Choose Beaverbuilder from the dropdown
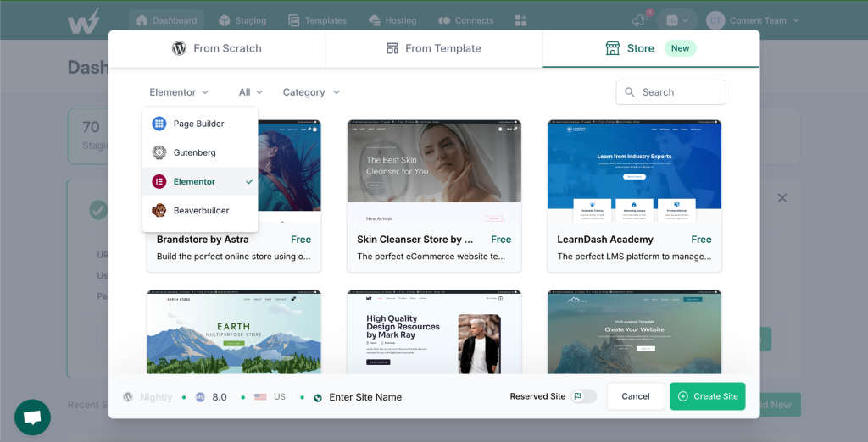This screenshot has height=442, width=868. click(200, 210)
